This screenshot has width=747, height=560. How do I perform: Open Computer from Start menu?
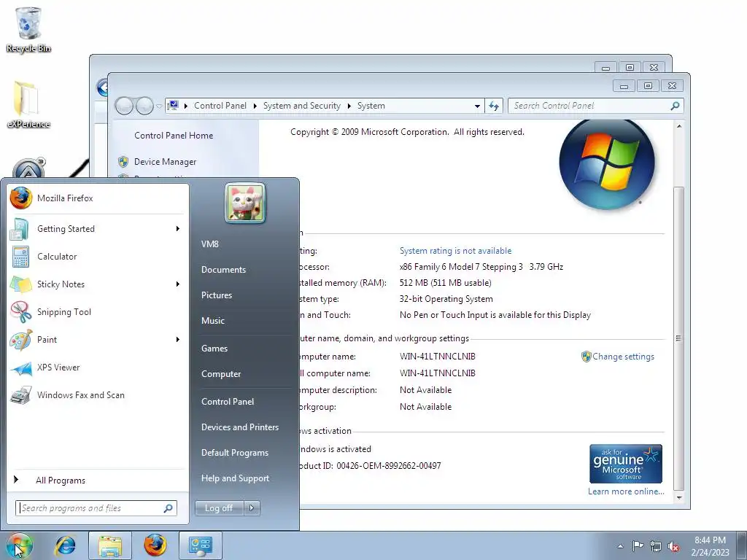tap(220, 374)
